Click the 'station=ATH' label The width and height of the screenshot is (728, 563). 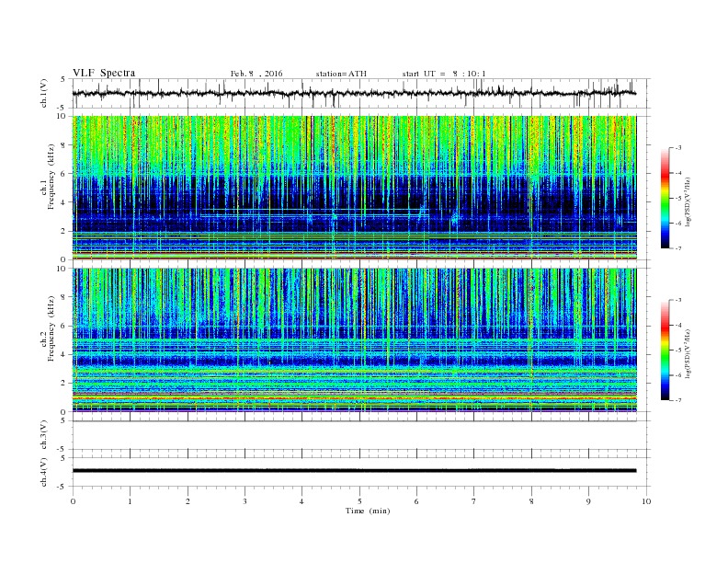click(x=341, y=74)
